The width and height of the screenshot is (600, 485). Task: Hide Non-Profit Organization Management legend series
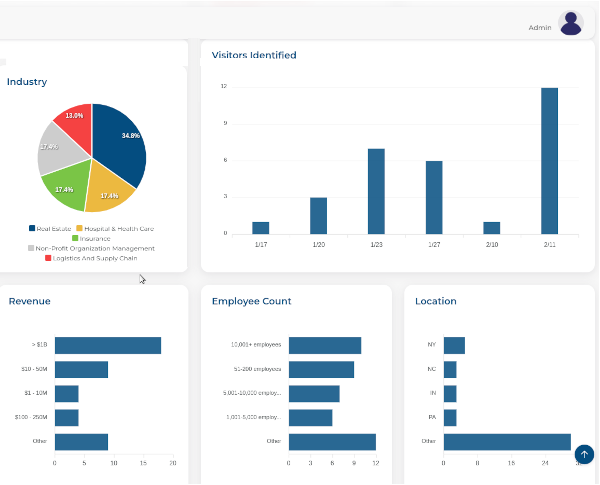coord(92,248)
